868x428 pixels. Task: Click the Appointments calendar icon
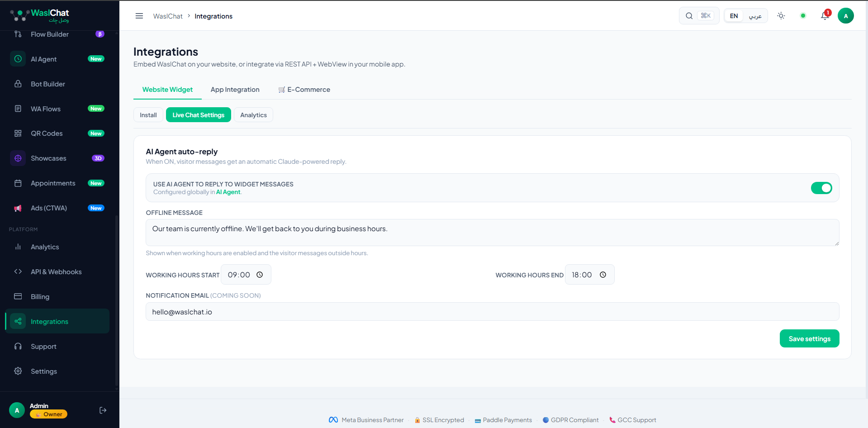pos(18,183)
